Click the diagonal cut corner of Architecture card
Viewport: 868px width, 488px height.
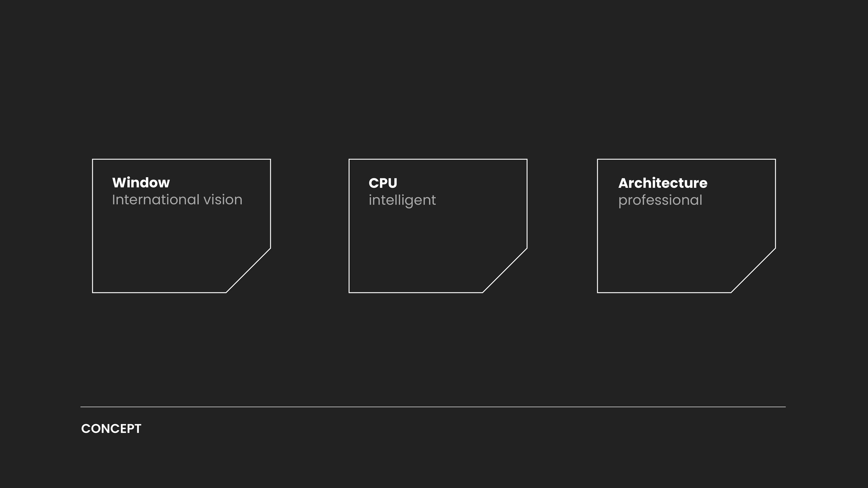click(753, 270)
